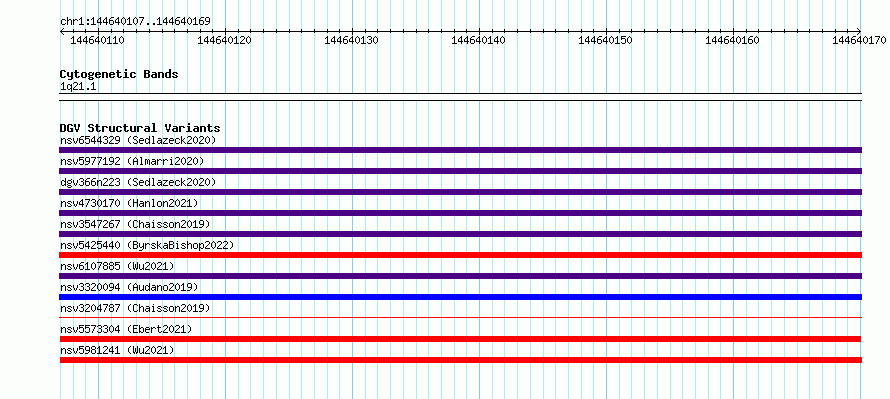Click the nsv5977192 (Almarri2020) variant label
This screenshot has width=890, height=399.
coord(132,161)
